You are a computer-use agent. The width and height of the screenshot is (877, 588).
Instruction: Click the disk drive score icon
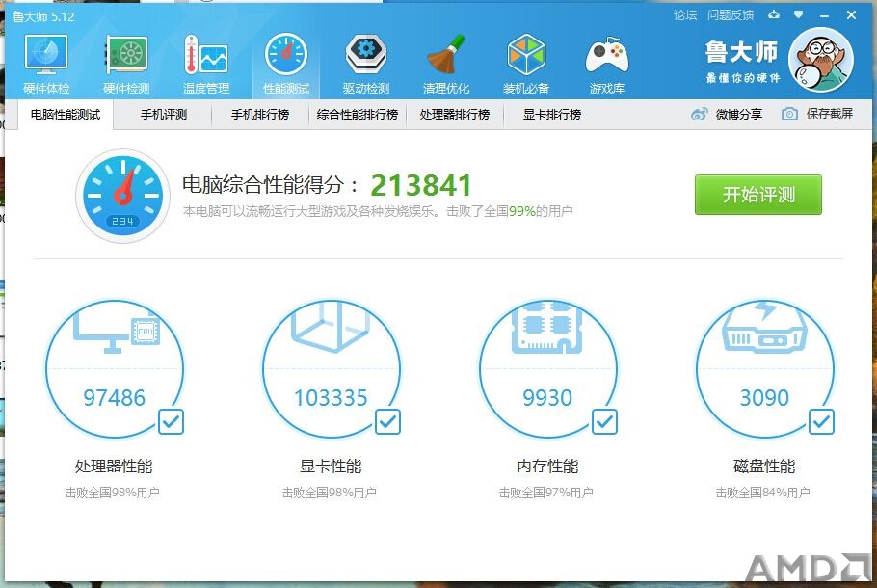click(x=764, y=329)
